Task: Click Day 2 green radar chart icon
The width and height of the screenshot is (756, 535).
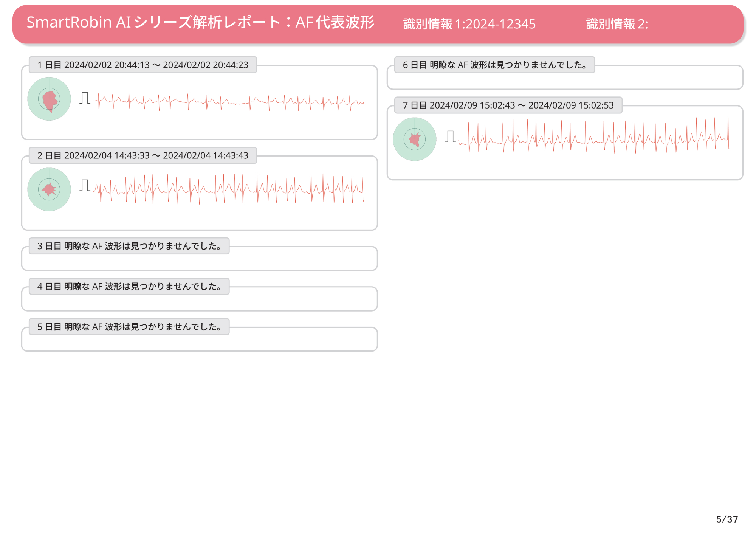Action: (49, 189)
